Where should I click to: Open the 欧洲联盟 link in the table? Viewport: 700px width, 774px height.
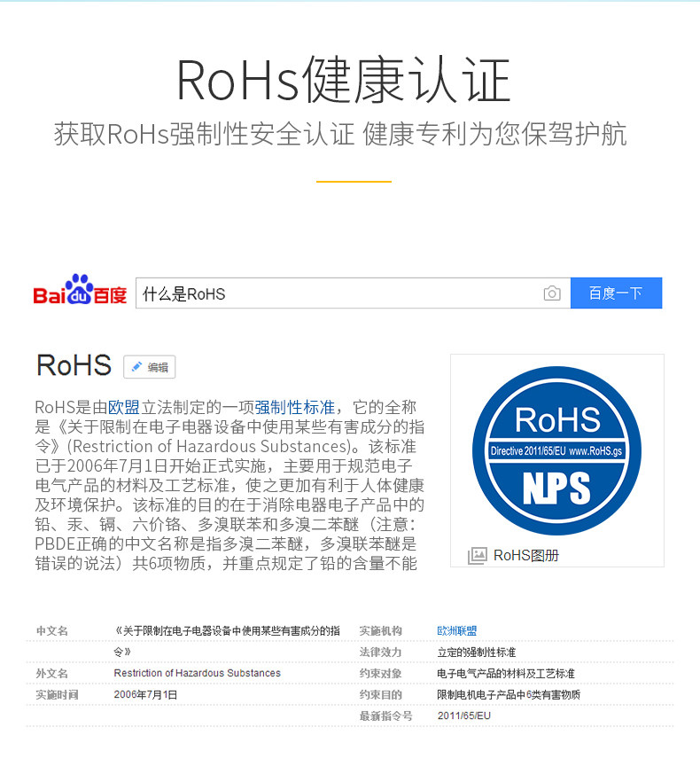coord(457,630)
